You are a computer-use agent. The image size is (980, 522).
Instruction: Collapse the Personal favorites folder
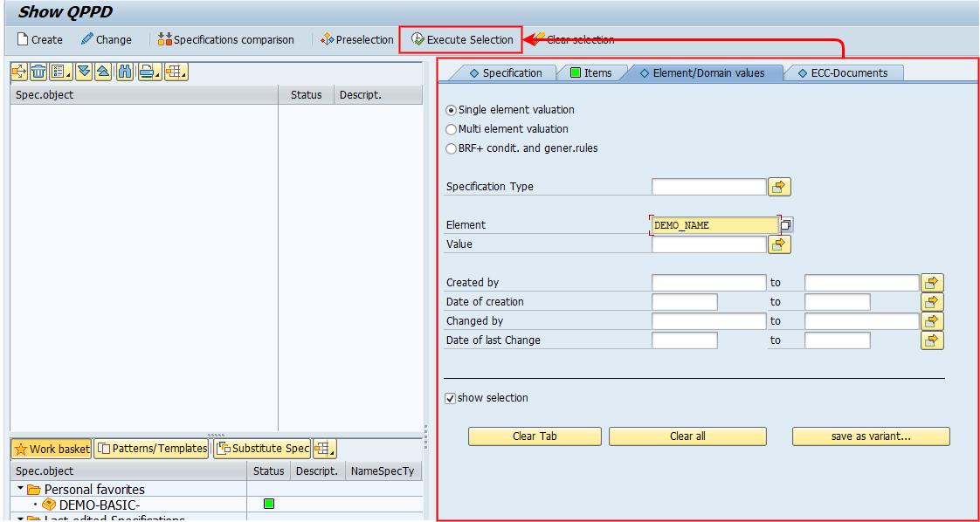[x=21, y=489]
